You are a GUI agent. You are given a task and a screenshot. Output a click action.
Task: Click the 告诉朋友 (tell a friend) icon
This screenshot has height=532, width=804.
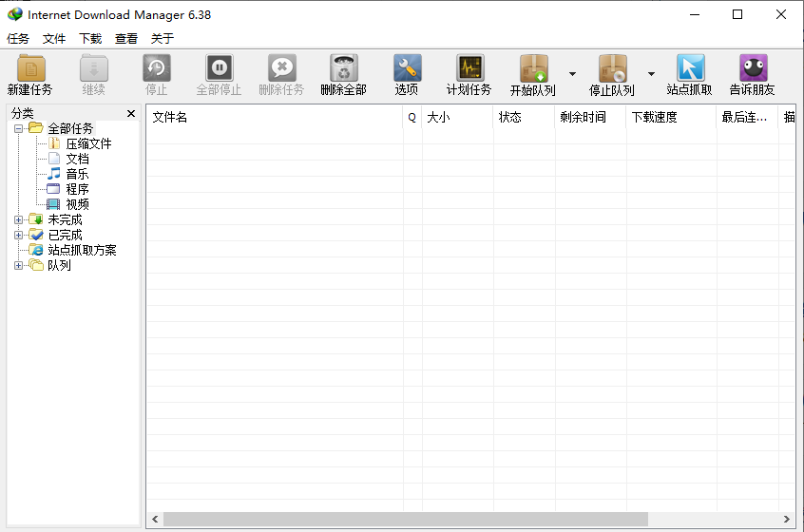pos(754,68)
